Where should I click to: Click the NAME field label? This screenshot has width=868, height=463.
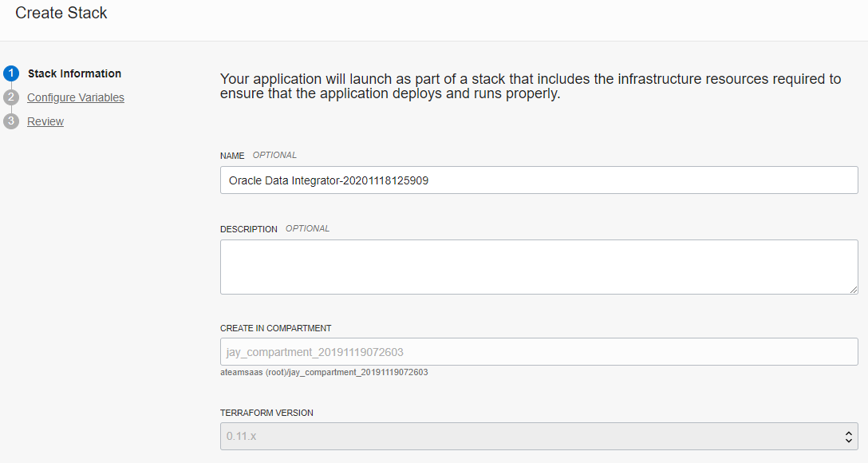[232, 156]
